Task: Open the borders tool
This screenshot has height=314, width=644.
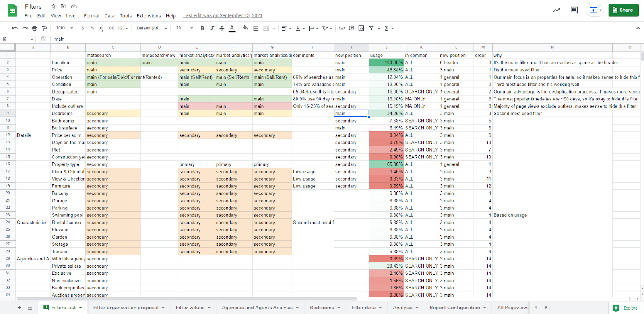Action: click(256, 28)
